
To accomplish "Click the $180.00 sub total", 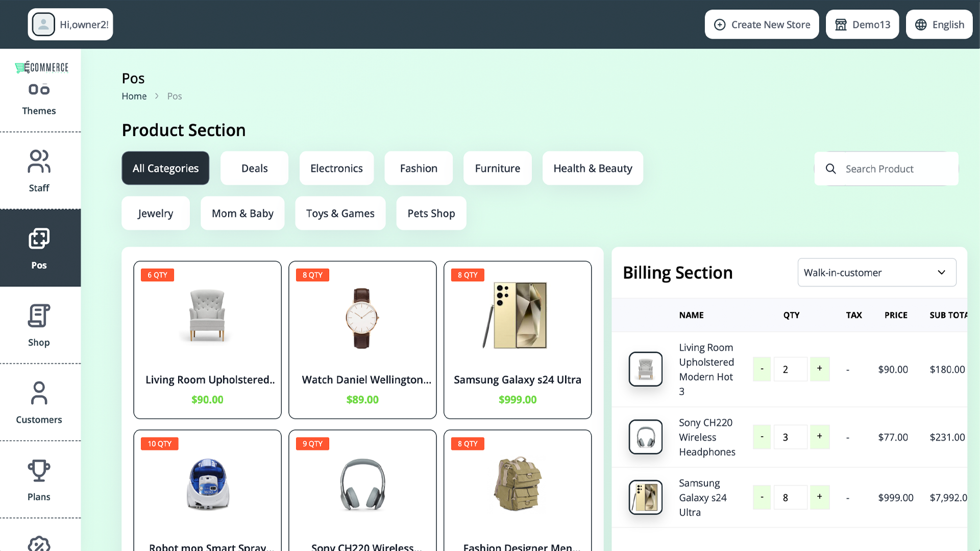I will 947,369.
